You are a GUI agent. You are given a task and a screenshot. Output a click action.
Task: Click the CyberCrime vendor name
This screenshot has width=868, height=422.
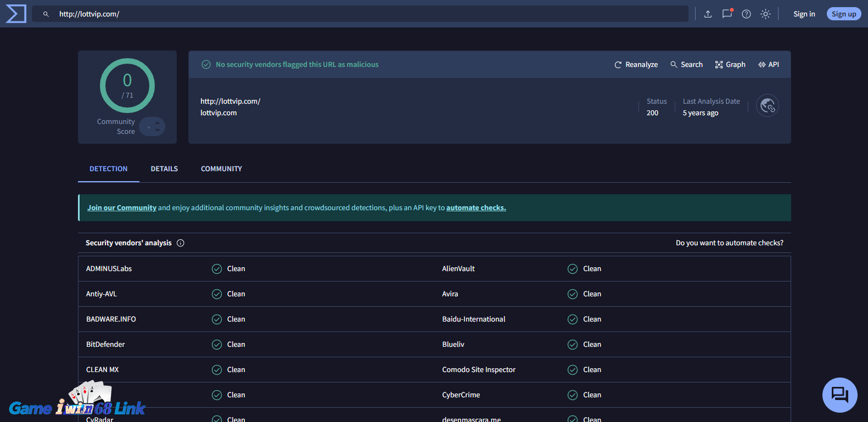click(x=461, y=395)
